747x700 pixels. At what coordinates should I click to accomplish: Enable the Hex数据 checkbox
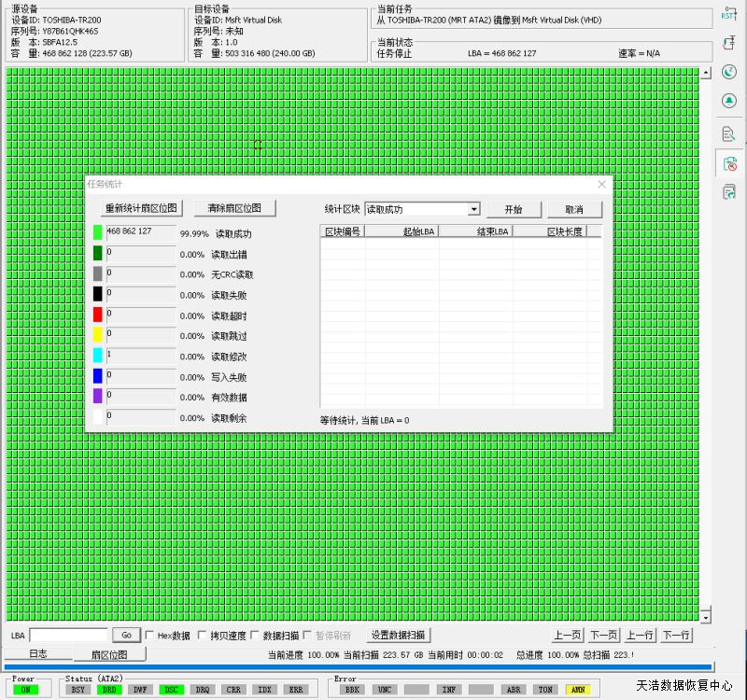pyautogui.click(x=150, y=636)
